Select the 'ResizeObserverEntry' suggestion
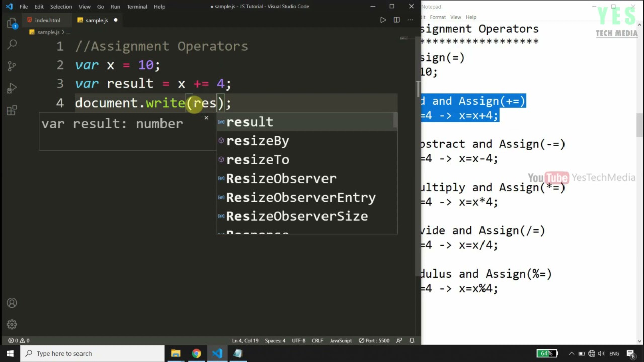Viewport: 644px width, 362px height. (307, 197)
